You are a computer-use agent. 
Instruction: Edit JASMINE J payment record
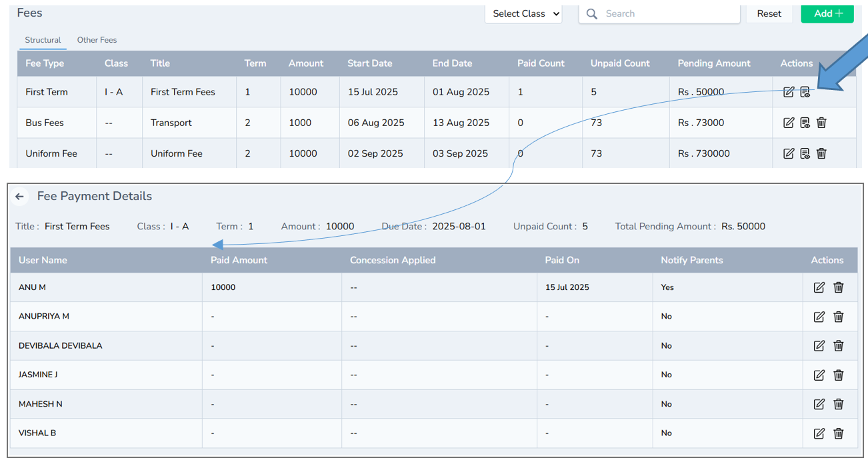coord(819,375)
